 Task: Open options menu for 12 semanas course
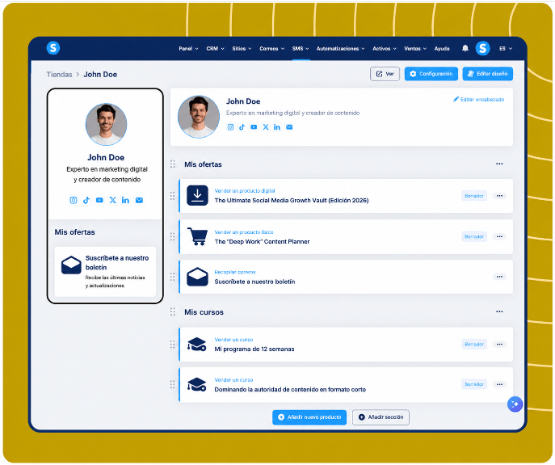coord(499,344)
